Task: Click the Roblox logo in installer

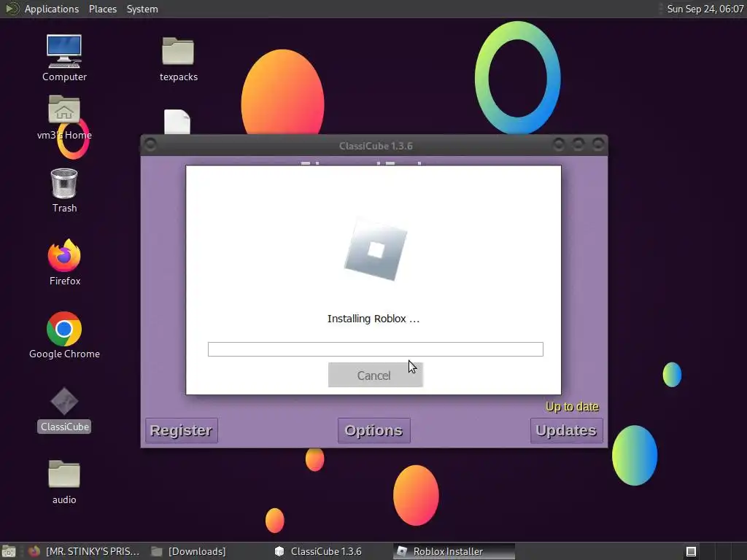Action: [x=376, y=249]
